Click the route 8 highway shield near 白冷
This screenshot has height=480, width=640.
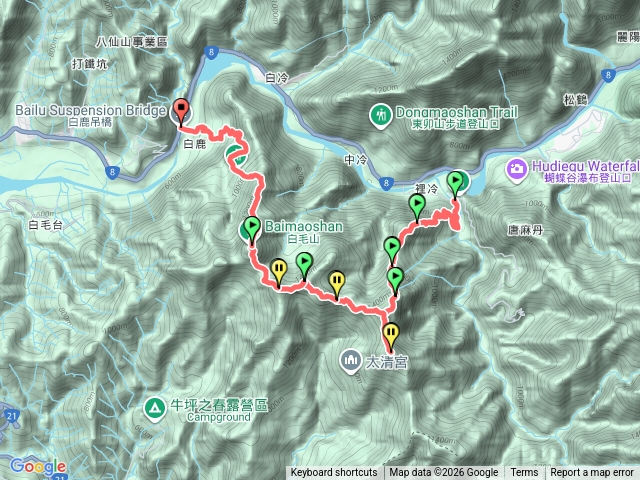[211, 53]
